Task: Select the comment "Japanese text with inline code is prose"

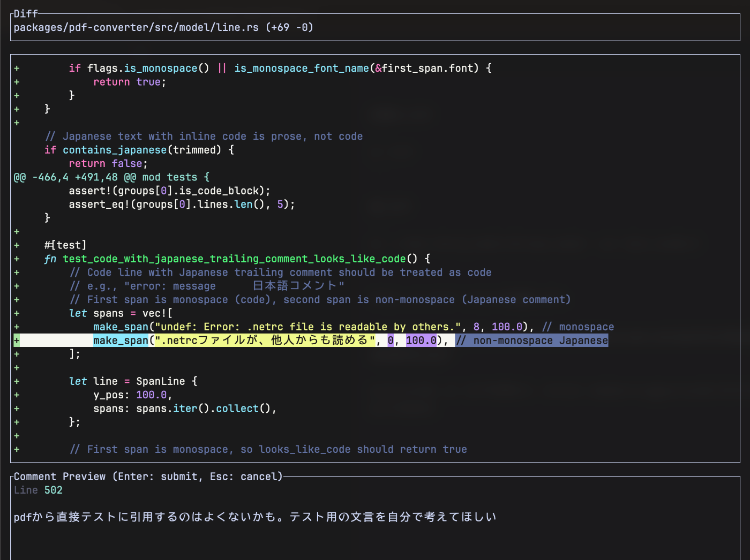Action: [x=204, y=137]
